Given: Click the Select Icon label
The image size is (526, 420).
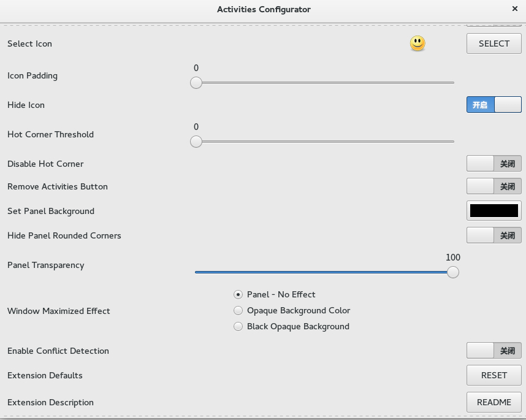Looking at the screenshot, I should (29, 44).
